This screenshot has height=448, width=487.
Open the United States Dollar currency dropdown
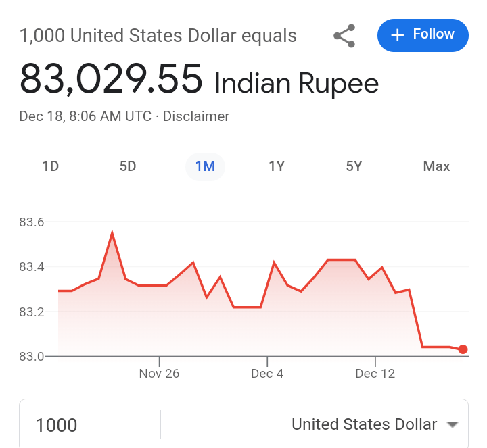pos(364,424)
